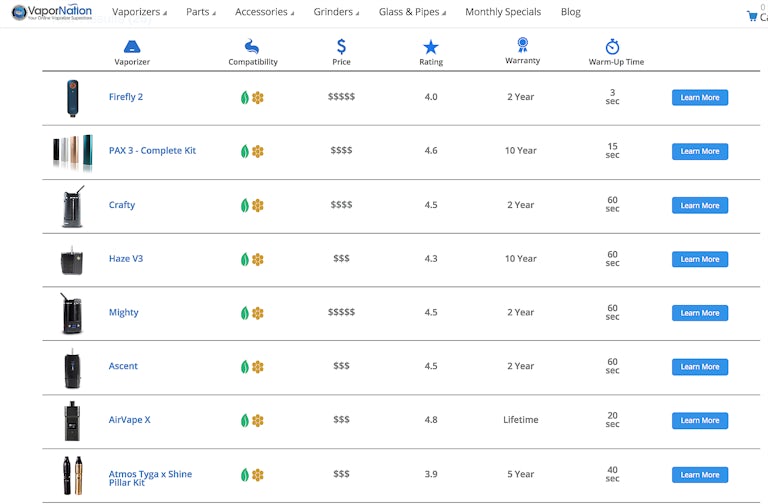Click Learn More for Haze V3
The height and width of the screenshot is (504, 768).
coord(700,259)
